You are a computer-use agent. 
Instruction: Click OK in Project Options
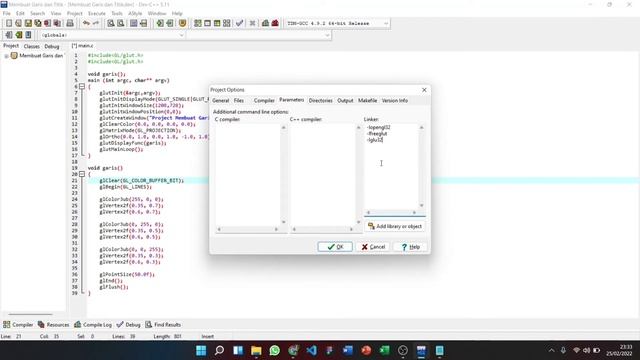tap(335, 247)
